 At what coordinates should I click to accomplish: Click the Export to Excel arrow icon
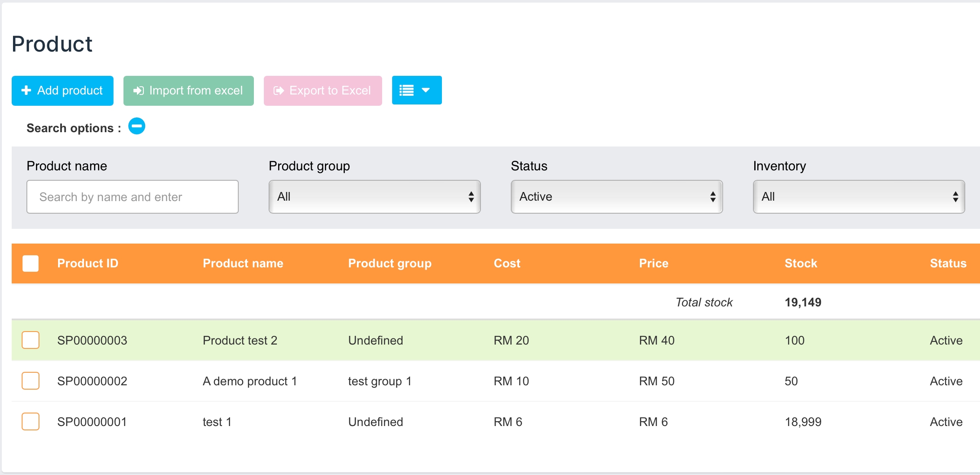click(x=279, y=90)
